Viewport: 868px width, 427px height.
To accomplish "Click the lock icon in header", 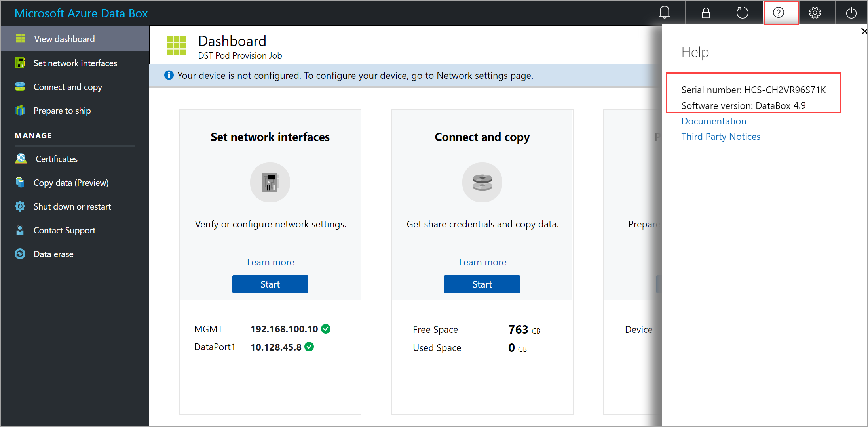I will [x=706, y=13].
